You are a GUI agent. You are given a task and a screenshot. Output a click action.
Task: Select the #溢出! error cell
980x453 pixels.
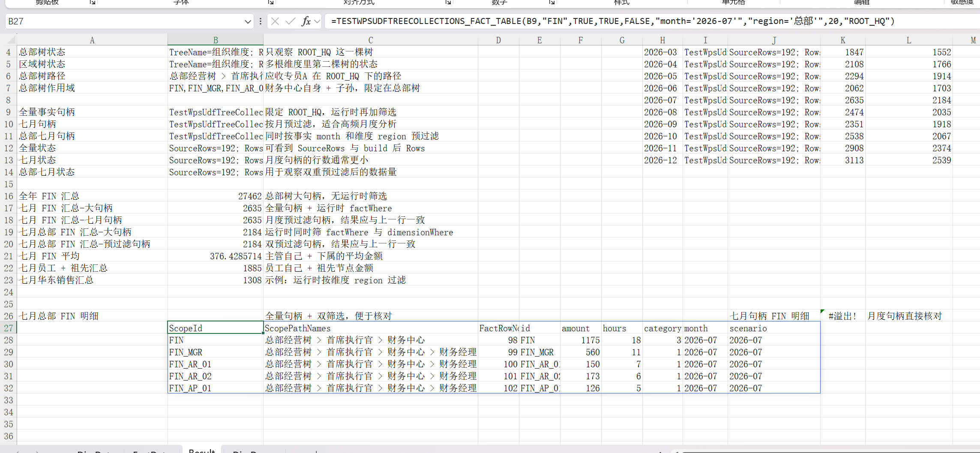843,316
